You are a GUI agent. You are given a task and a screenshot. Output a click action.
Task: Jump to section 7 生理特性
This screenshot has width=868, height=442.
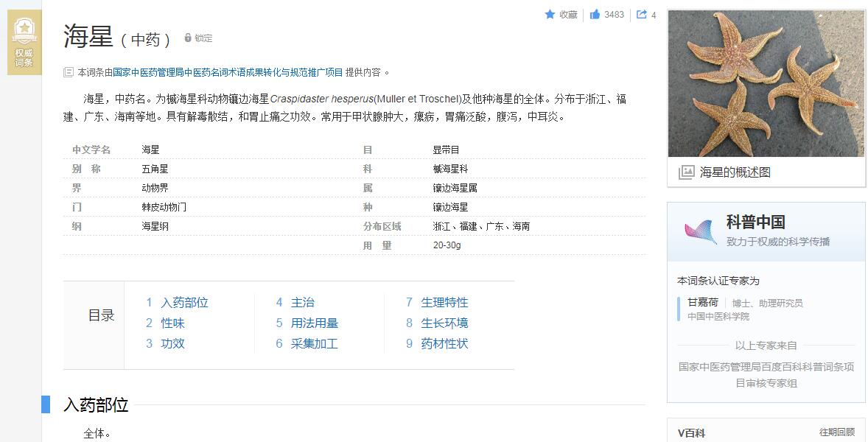(444, 303)
